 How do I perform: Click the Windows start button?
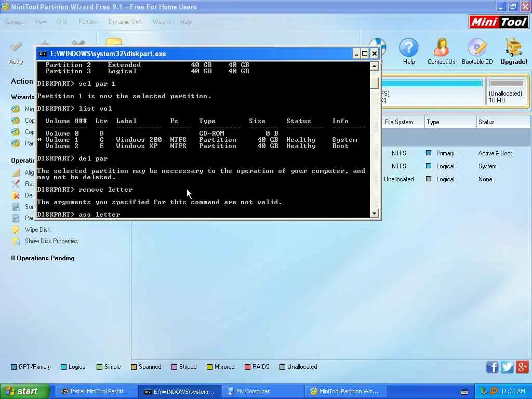coord(24,392)
